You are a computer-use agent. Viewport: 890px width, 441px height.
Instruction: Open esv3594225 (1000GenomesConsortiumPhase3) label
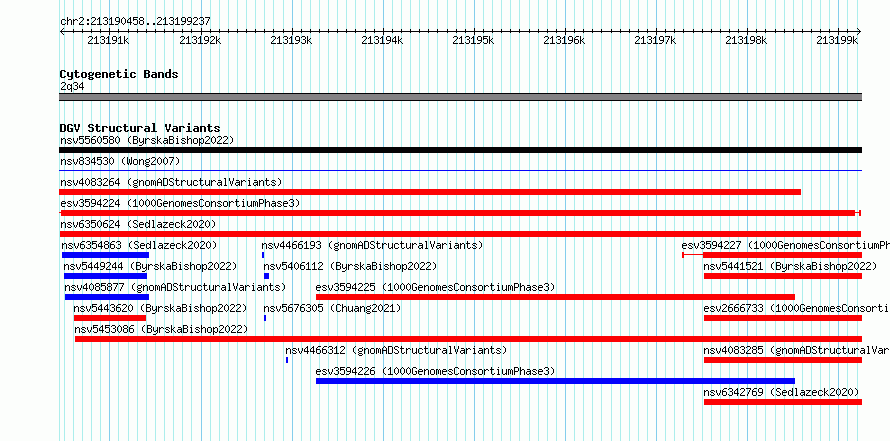pyautogui.click(x=436, y=287)
